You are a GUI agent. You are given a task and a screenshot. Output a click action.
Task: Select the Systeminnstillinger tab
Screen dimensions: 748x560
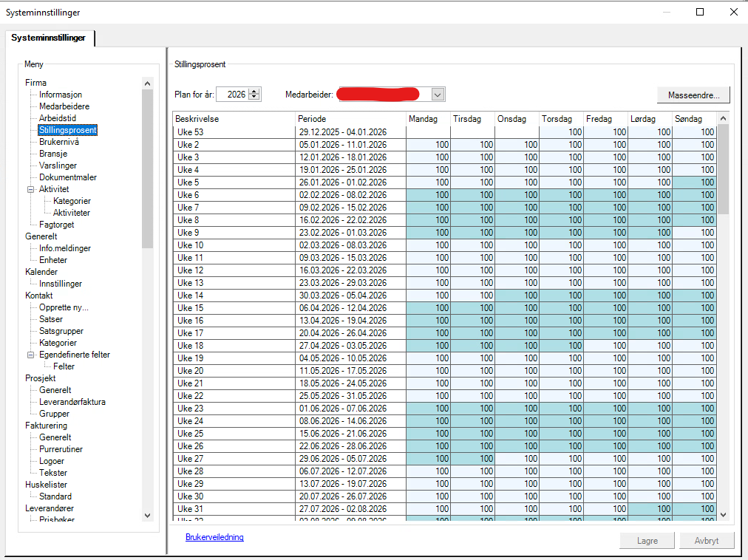[49, 38]
